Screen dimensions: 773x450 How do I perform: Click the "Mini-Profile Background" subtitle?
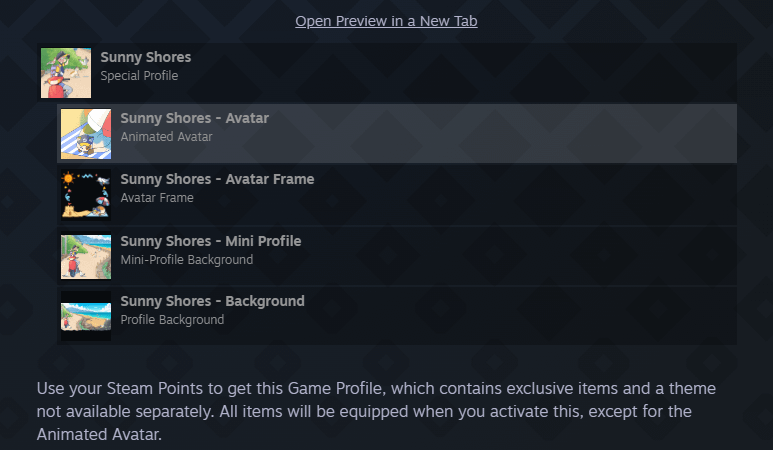[x=186, y=259]
